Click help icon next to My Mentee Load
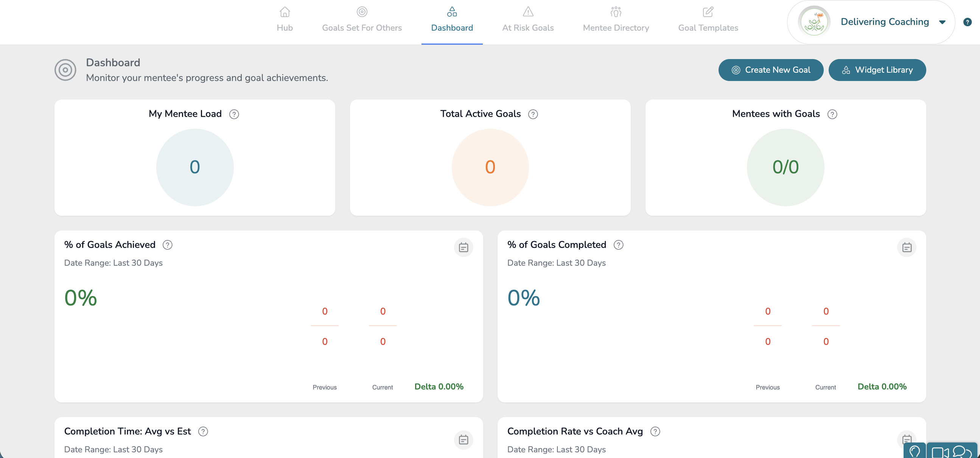The image size is (980, 458). 234,114
